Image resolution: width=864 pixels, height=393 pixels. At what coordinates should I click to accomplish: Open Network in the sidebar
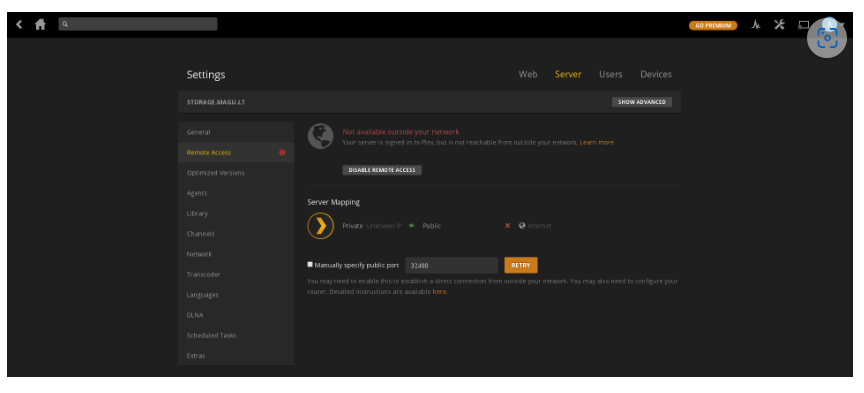tap(236, 255)
